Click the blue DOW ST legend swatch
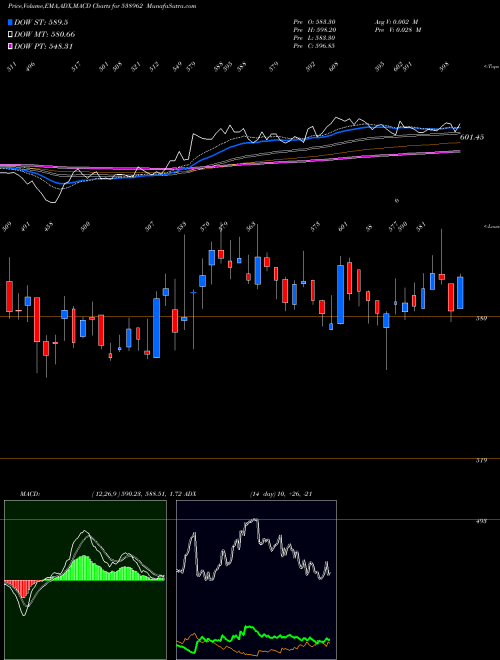 pos(10,23)
